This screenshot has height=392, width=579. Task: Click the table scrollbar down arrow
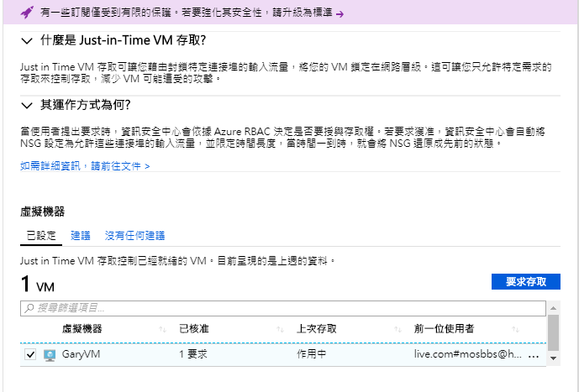553,358
